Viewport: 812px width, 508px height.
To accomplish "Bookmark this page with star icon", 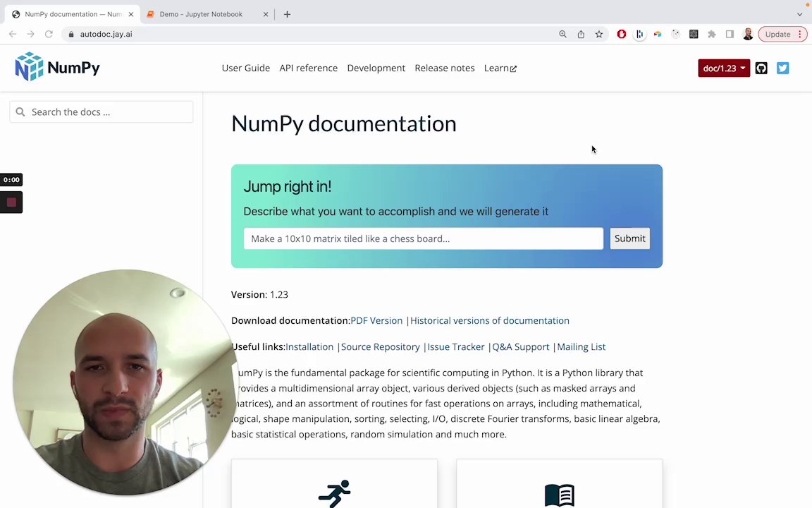I will (x=599, y=34).
